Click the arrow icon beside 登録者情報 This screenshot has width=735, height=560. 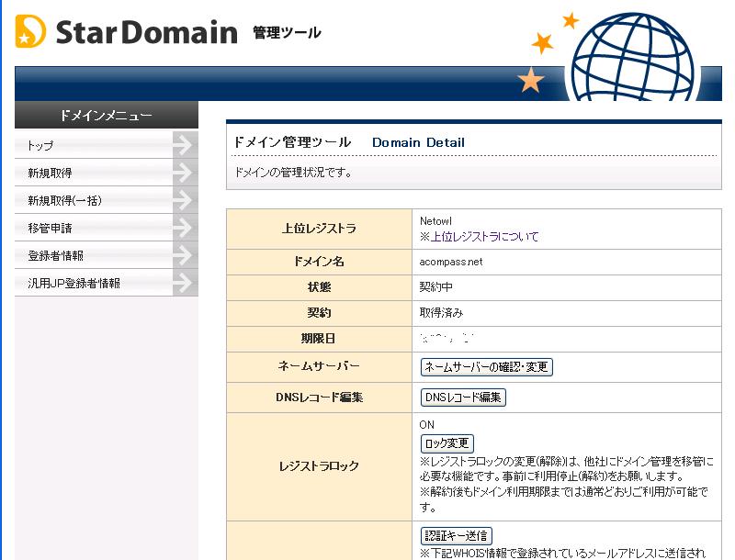184,255
